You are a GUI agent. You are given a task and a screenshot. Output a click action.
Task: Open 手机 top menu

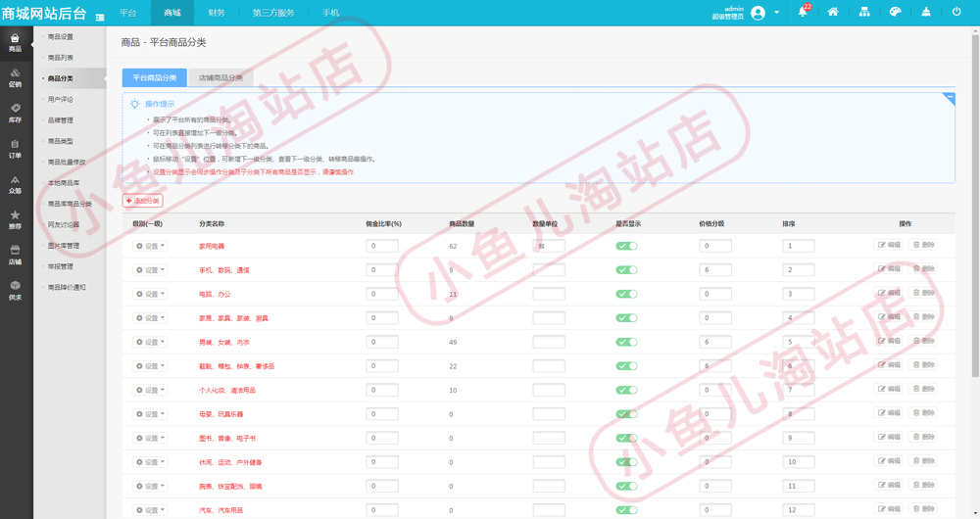[330, 13]
